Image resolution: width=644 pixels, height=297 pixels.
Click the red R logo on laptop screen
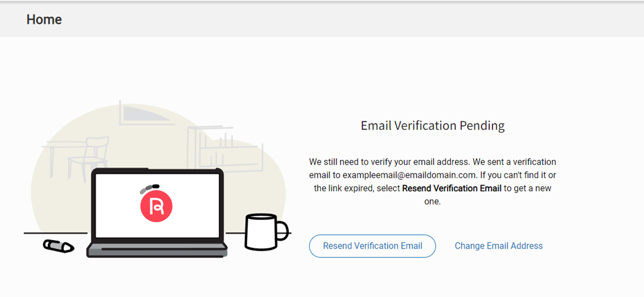click(156, 206)
